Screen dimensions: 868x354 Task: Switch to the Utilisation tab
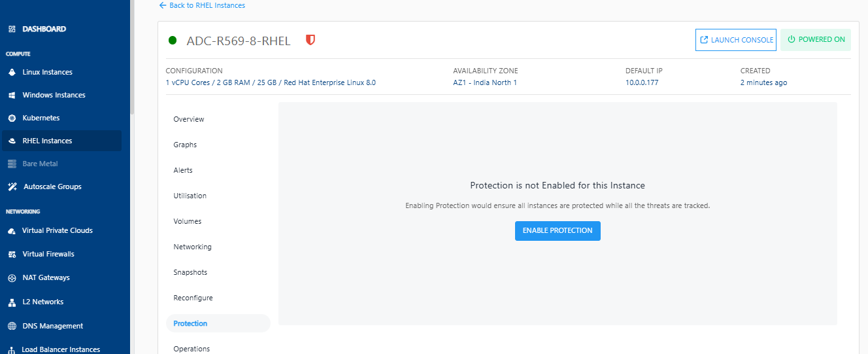pyautogui.click(x=190, y=196)
